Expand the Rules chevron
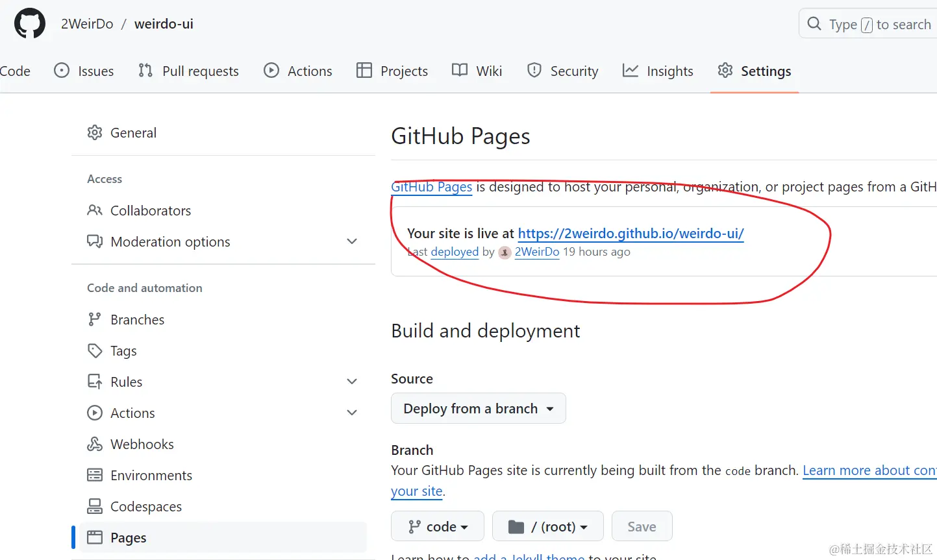The image size is (937, 560). pos(352,382)
